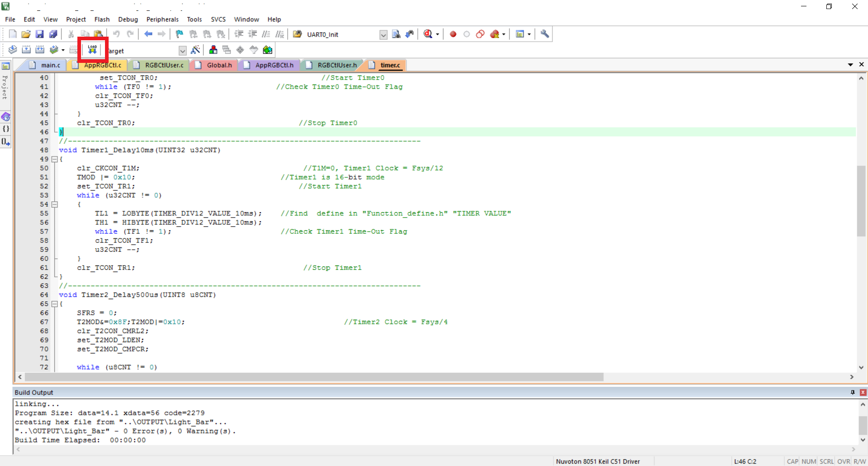The image size is (868, 466).
Task: Switch to RGBCtlUser.h tab
Action: pyautogui.click(x=332, y=65)
